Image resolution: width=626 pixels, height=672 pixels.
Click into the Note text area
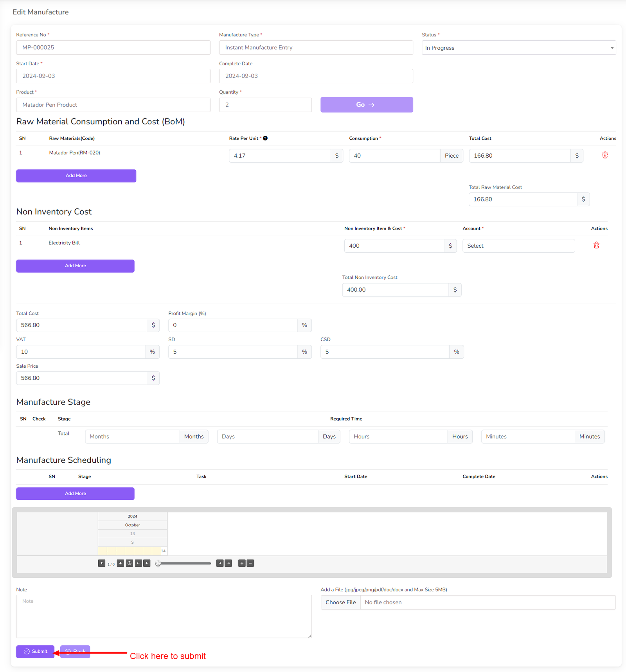[x=164, y=616]
